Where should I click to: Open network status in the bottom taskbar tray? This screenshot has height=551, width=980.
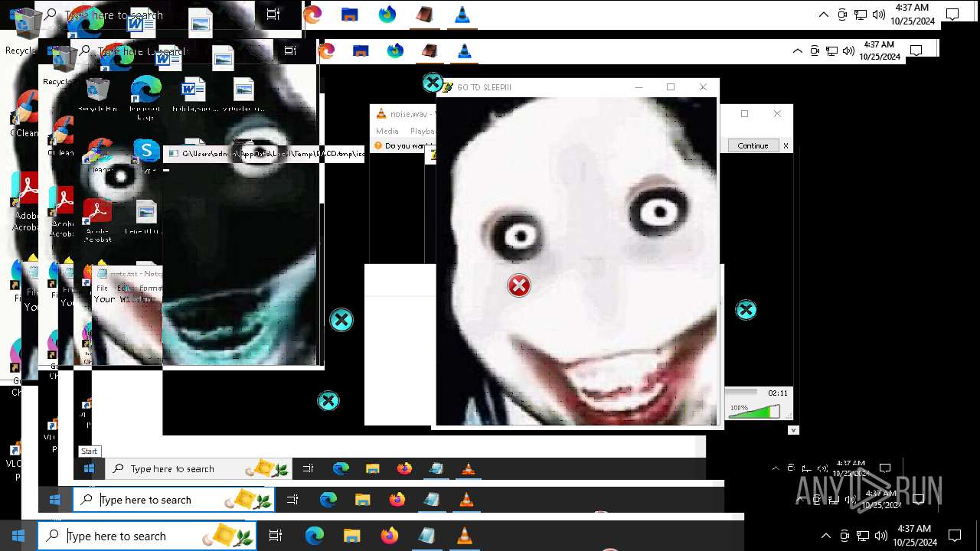[x=862, y=536]
